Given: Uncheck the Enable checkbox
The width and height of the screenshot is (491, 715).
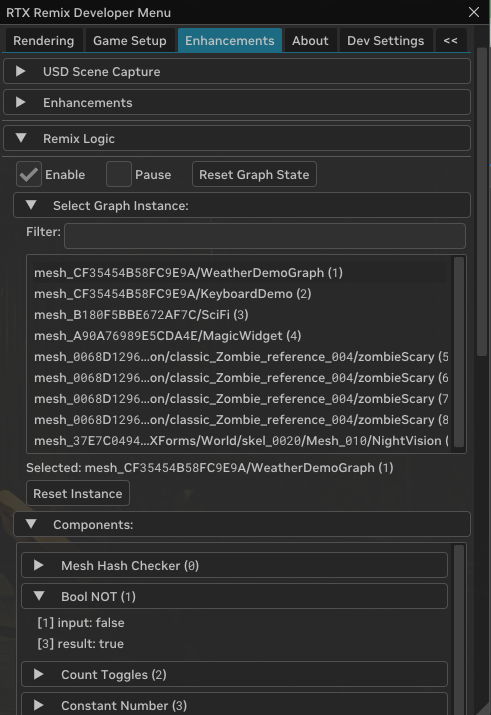Looking at the screenshot, I should tap(29, 174).
